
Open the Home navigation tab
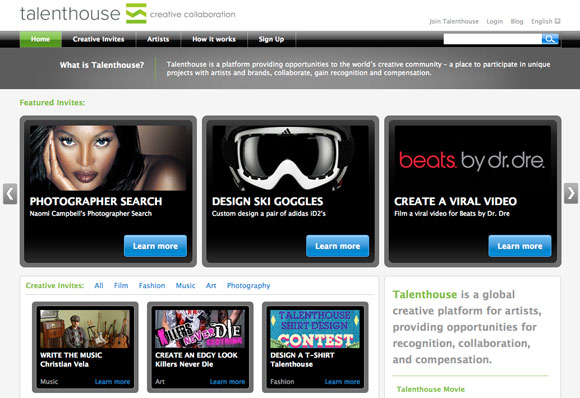40,39
